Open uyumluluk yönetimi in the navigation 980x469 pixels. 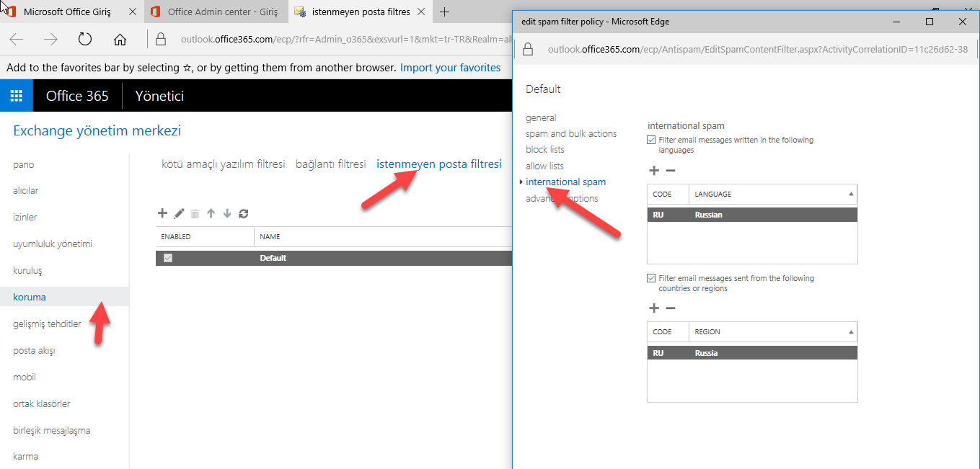(53, 244)
